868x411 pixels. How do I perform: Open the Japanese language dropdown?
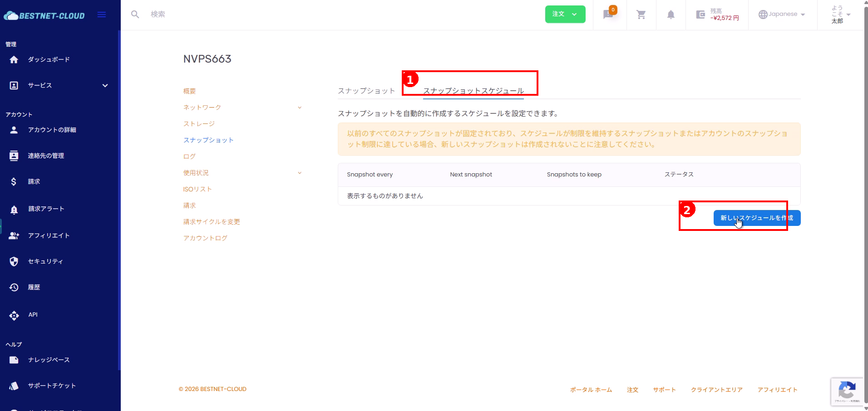tap(782, 15)
